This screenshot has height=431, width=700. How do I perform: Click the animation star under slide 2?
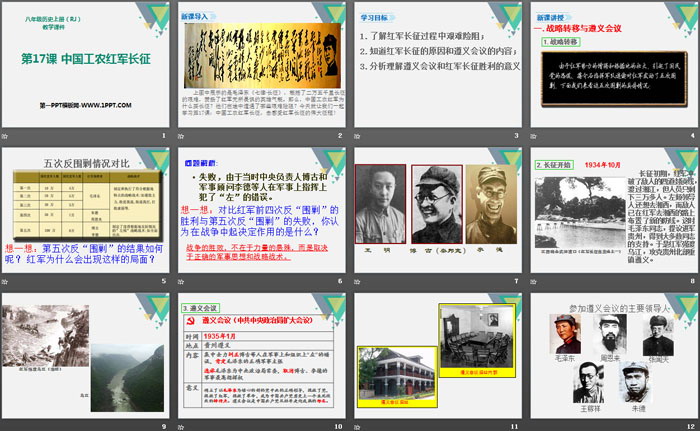pos(181,136)
